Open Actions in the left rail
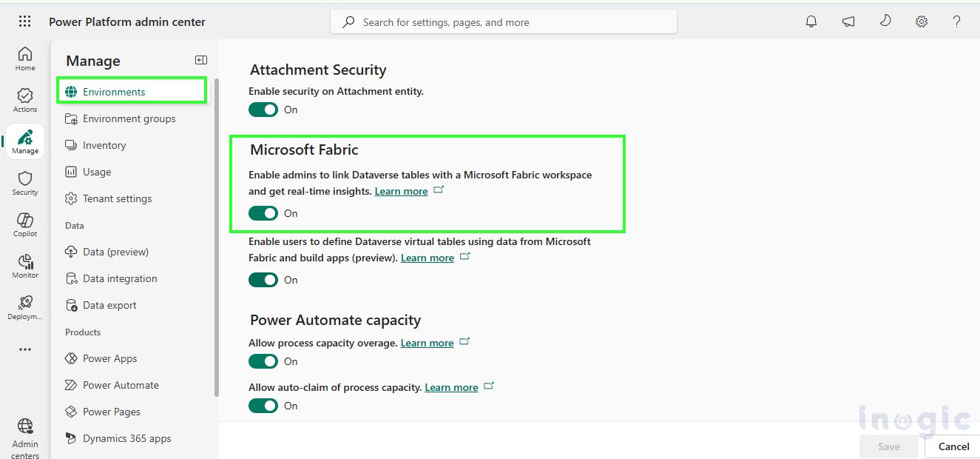The height and width of the screenshot is (459, 980). click(25, 100)
